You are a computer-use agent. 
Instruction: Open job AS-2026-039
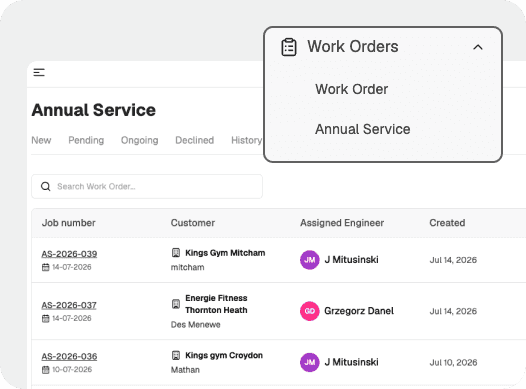(69, 254)
